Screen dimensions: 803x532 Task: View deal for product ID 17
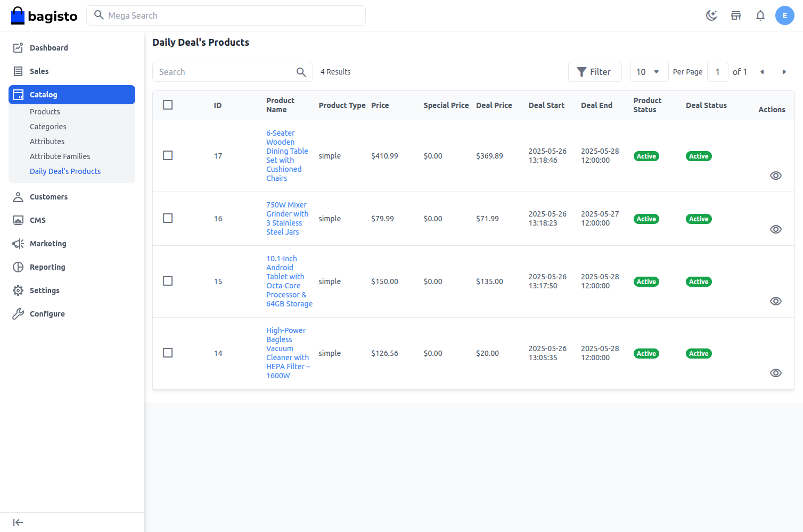click(x=776, y=176)
